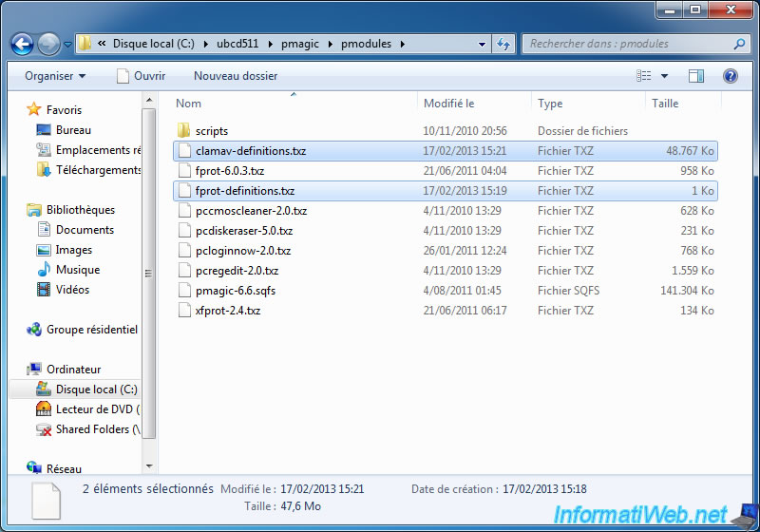Open Musique library
Viewport: 760px width, 532px height.
[x=78, y=270]
